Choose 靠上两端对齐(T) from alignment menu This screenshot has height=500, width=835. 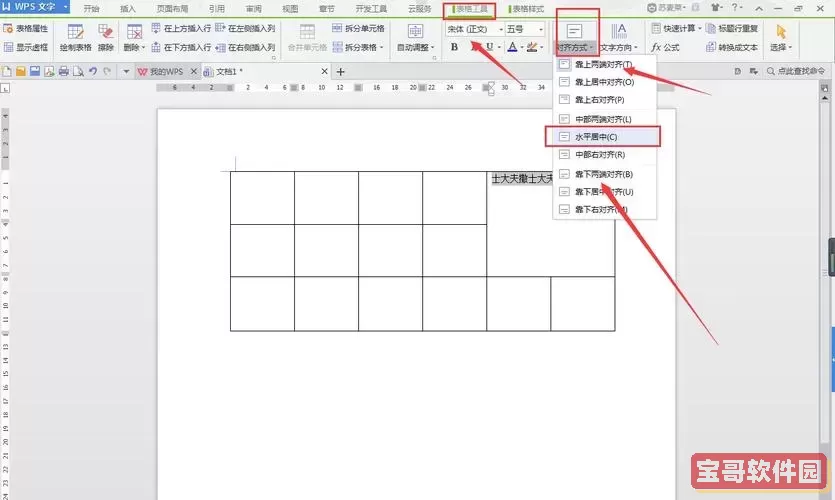pyautogui.click(x=604, y=64)
